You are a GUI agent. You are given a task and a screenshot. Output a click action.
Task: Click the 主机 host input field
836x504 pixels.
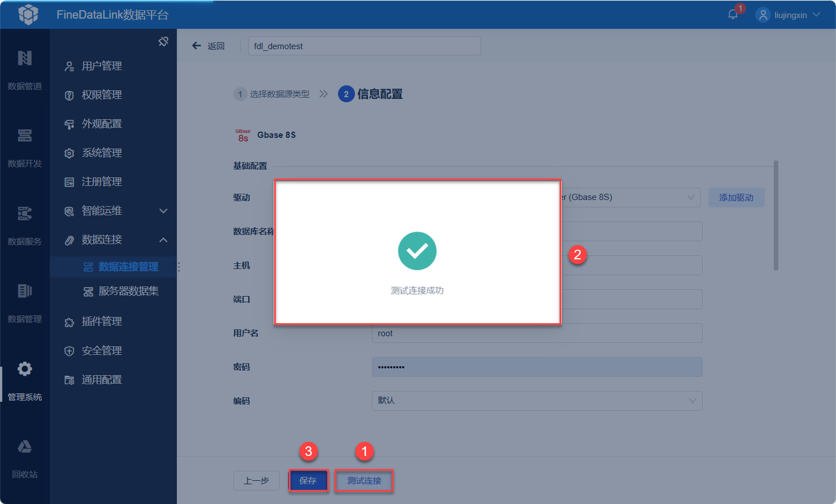pos(631,265)
